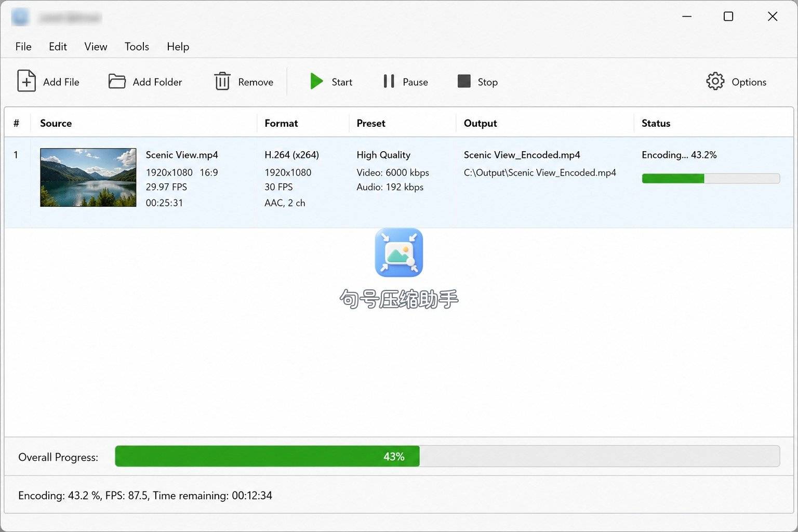The image size is (798, 532).
Task: Stop encoding with the square icon
Action: pos(464,82)
